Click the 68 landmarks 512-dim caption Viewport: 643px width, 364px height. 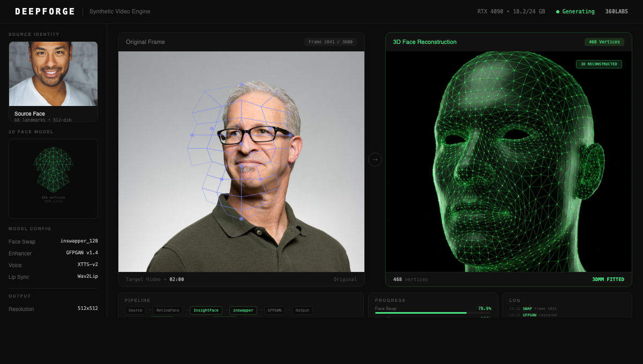click(43, 120)
